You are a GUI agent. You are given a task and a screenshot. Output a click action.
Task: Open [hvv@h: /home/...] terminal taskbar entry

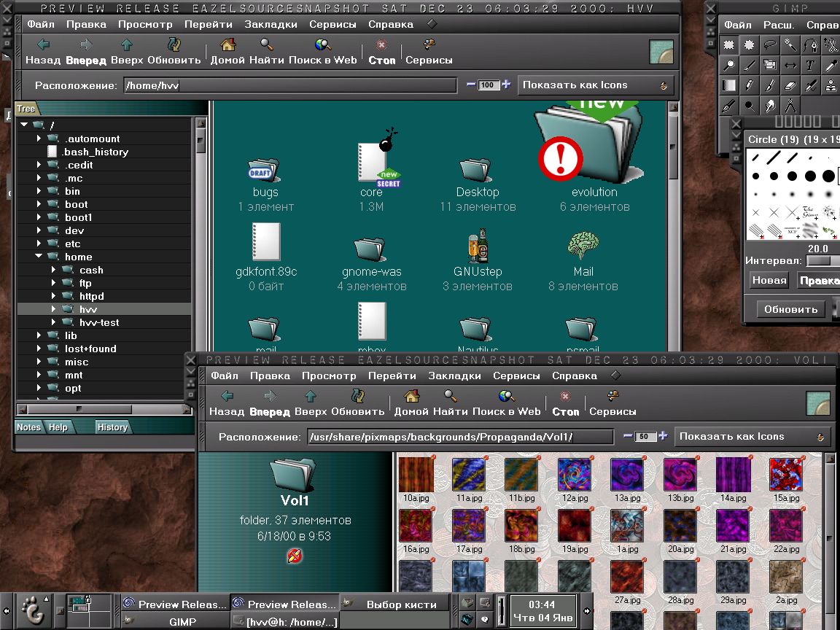(x=285, y=621)
